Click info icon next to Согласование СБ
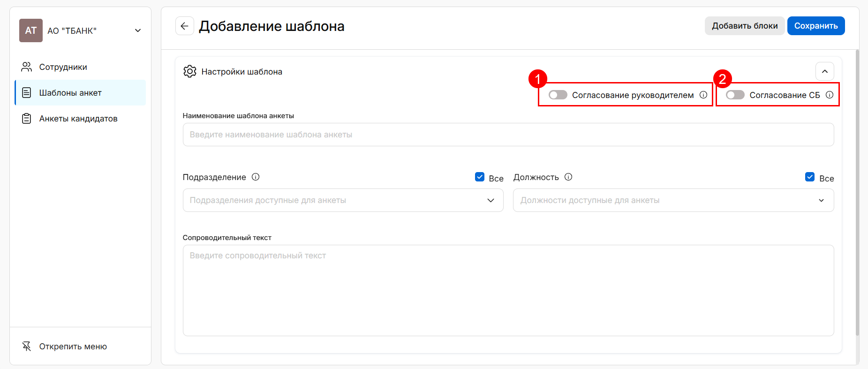Viewport: 868px width, 369px height. pyautogui.click(x=830, y=95)
